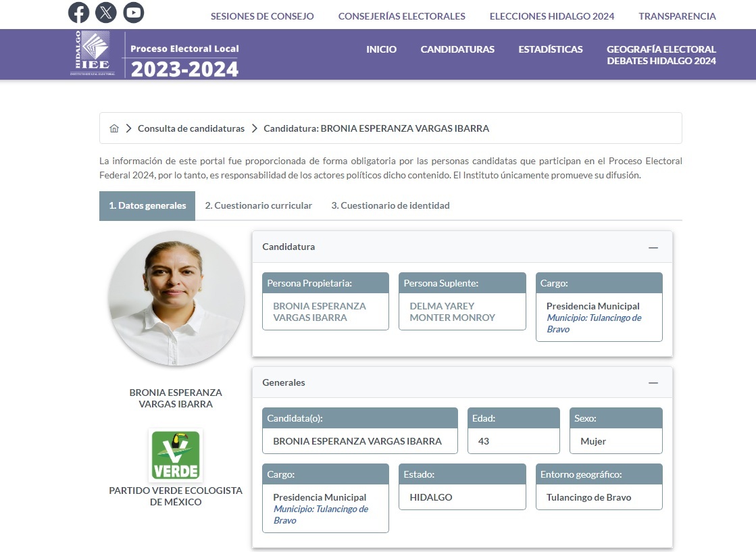Open the Facebook social icon
The height and width of the screenshot is (552, 756).
tap(78, 13)
